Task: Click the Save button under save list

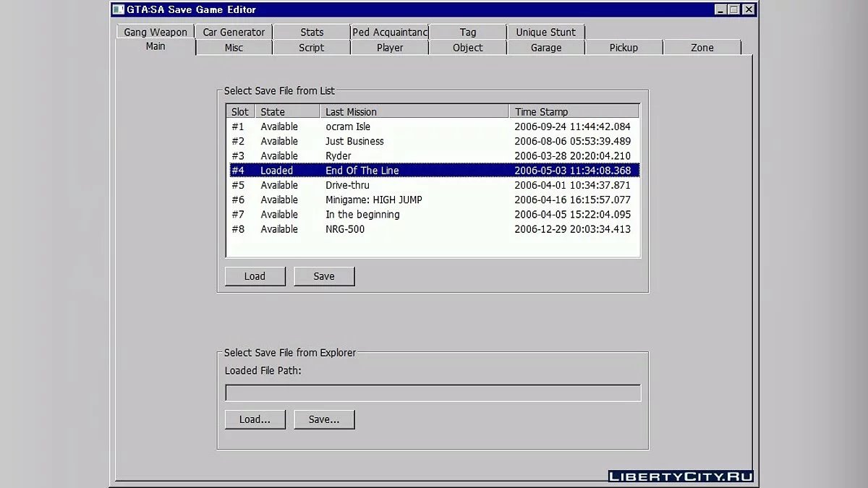Action: pos(324,276)
